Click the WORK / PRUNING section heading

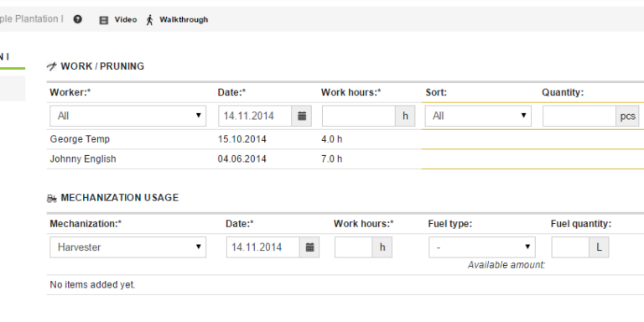click(102, 66)
